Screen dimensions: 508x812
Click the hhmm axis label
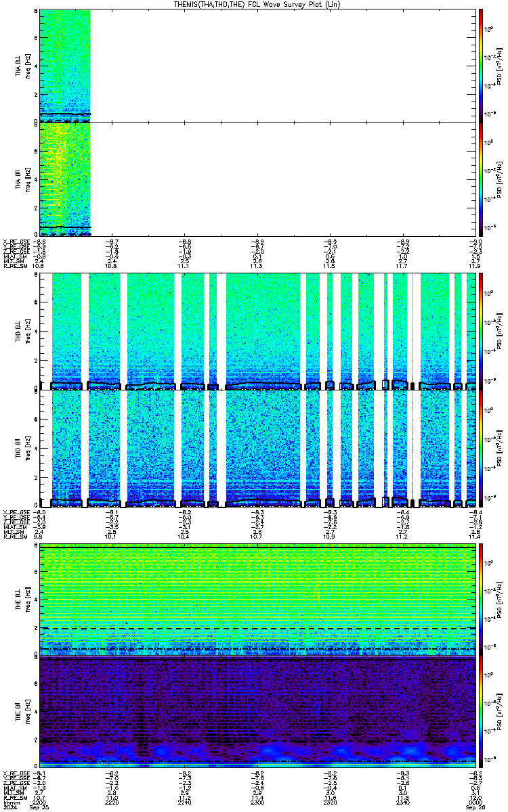coord(10,803)
